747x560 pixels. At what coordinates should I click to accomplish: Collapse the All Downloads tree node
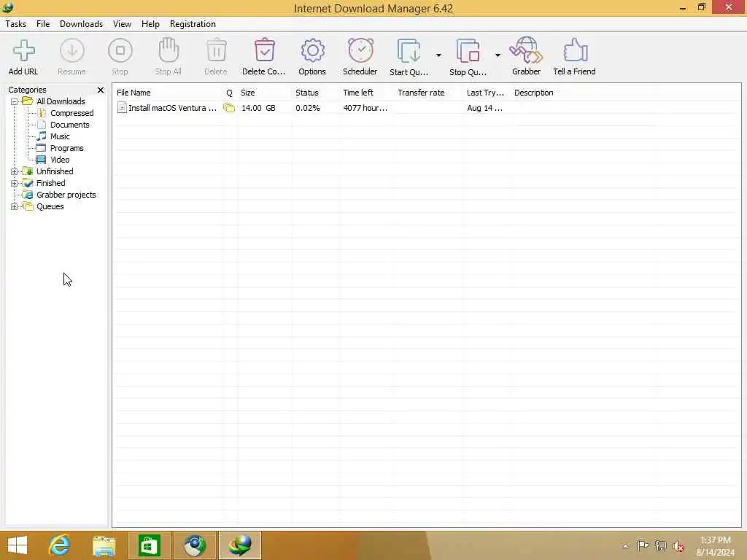tap(15, 101)
